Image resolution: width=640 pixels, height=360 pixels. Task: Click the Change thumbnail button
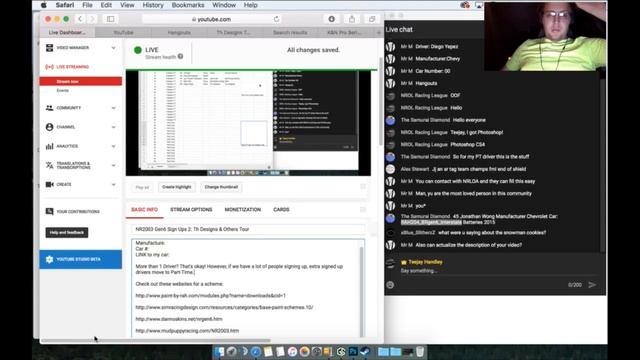[221, 187]
